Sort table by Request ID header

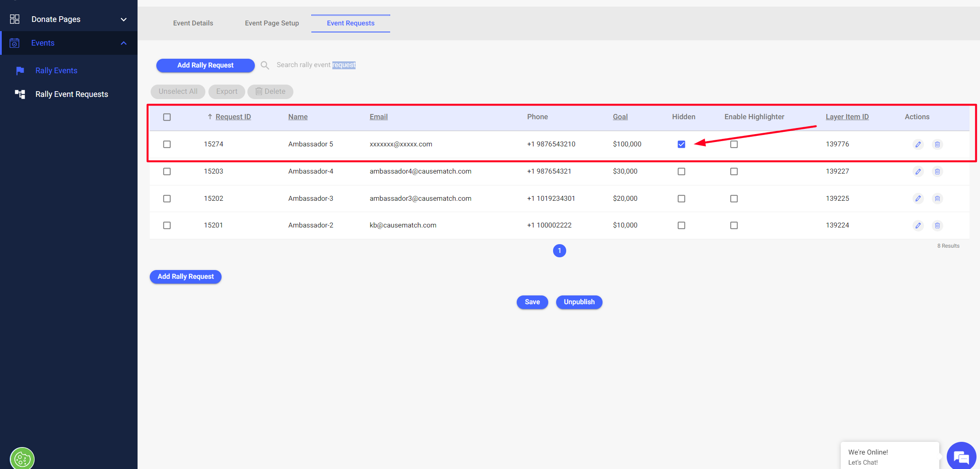pos(233,117)
